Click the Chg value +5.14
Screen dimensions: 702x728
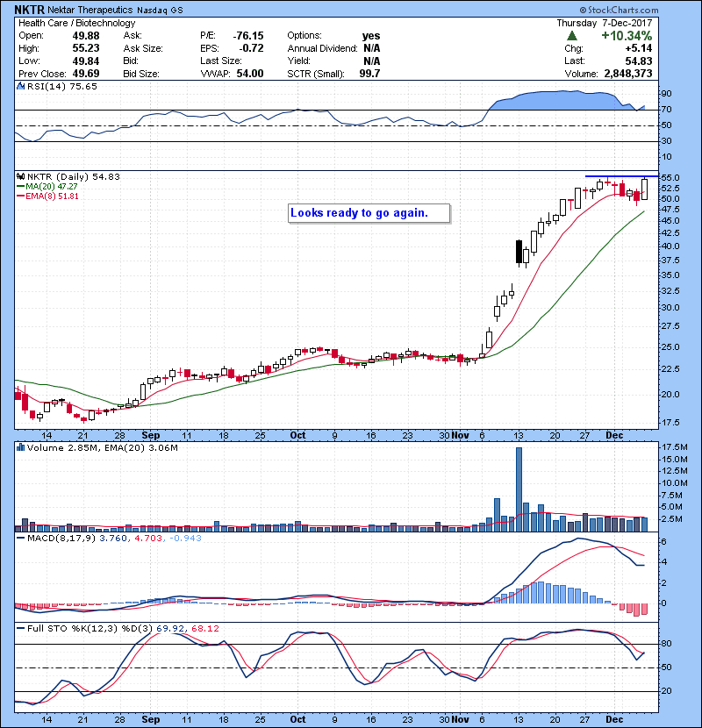[x=639, y=48]
